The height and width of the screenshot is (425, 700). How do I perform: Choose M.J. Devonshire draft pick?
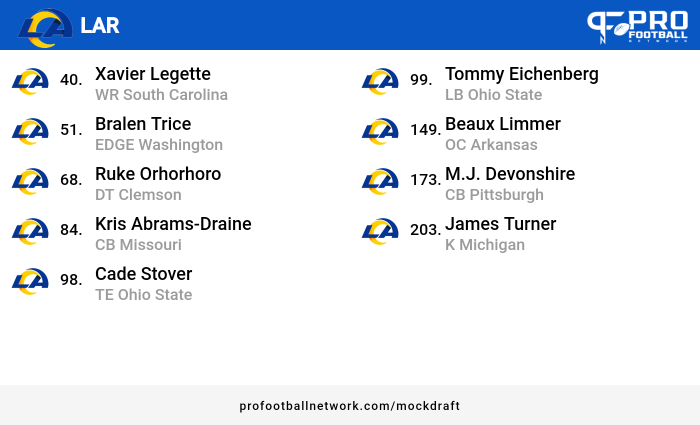(x=510, y=174)
